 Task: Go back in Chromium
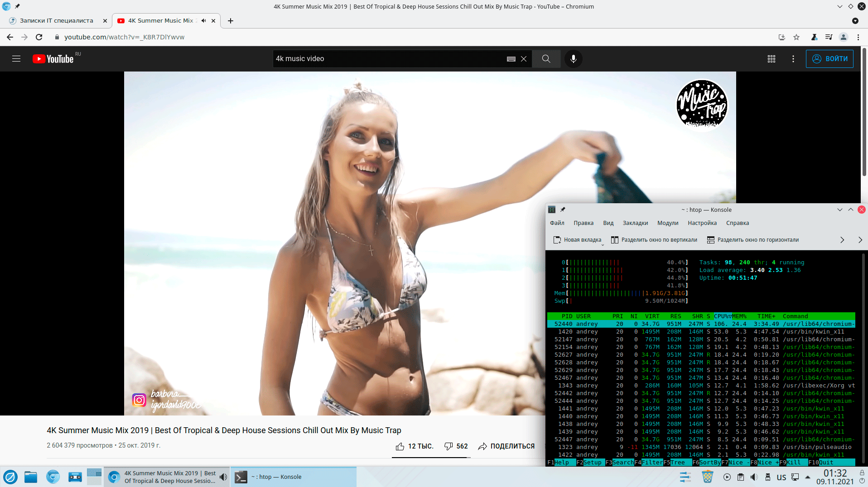tap(10, 37)
